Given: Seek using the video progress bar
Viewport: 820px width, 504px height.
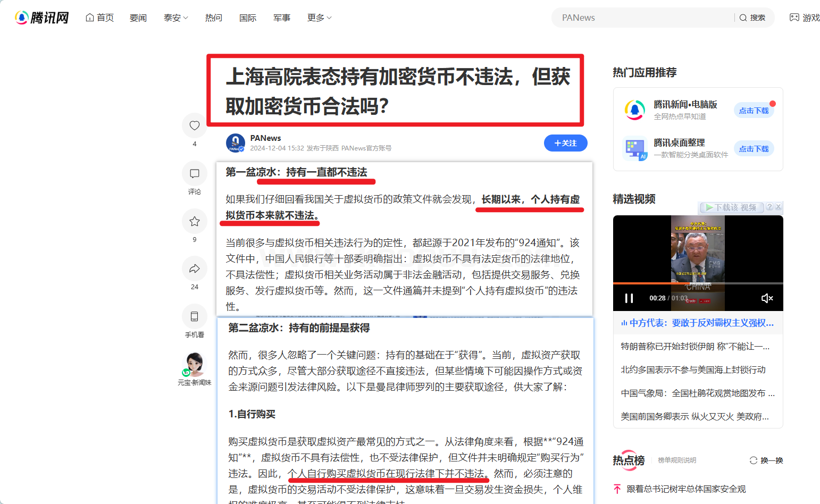Looking at the screenshot, I should [698, 283].
